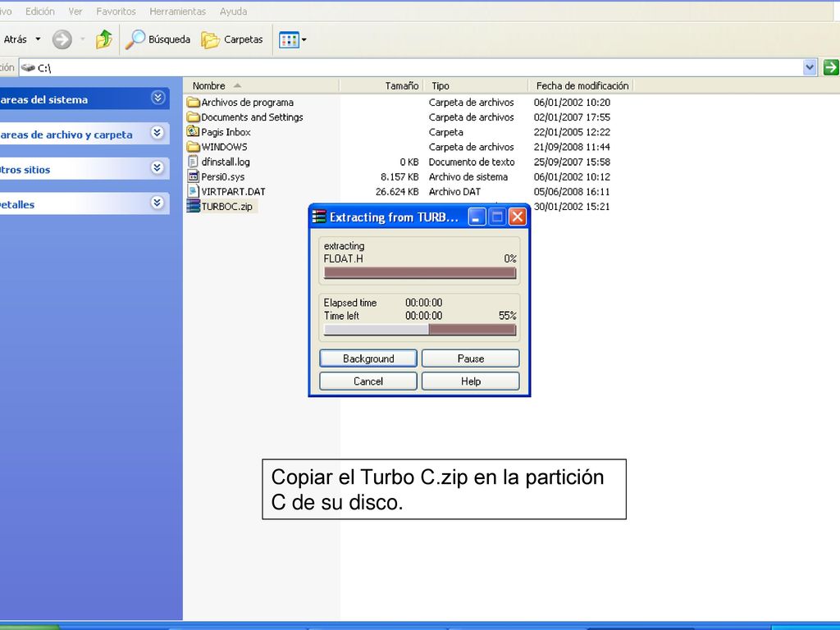The image size is (840, 630).
Task: Select the Archivos de programa folder icon
Action: pos(193,103)
